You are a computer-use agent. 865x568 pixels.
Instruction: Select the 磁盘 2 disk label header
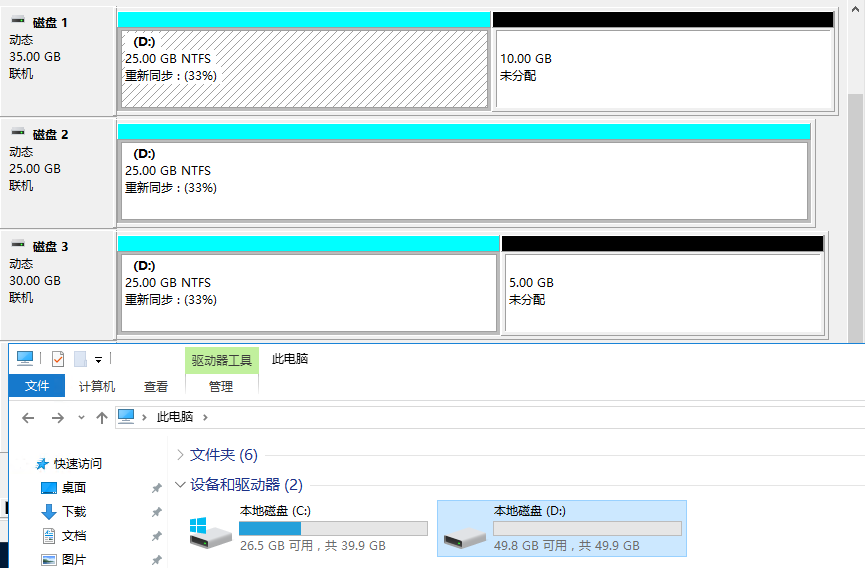click(50, 134)
